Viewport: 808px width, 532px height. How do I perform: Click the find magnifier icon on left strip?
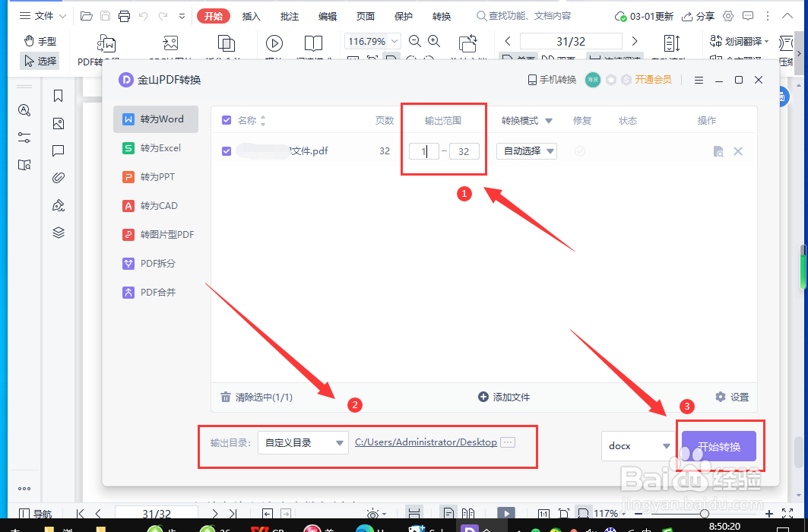coord(24,110)
